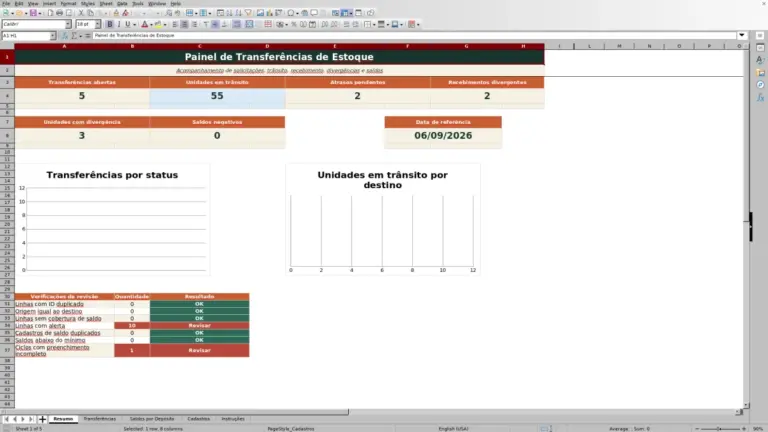Select the 06/09/2026 date cell
Viewport: 768px width, 432px height.
tap(443, 136)
